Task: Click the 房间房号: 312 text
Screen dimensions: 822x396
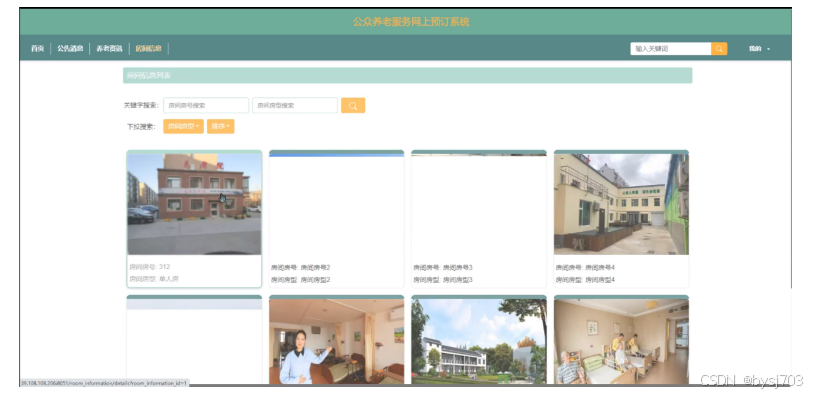Action: [150, 267]
